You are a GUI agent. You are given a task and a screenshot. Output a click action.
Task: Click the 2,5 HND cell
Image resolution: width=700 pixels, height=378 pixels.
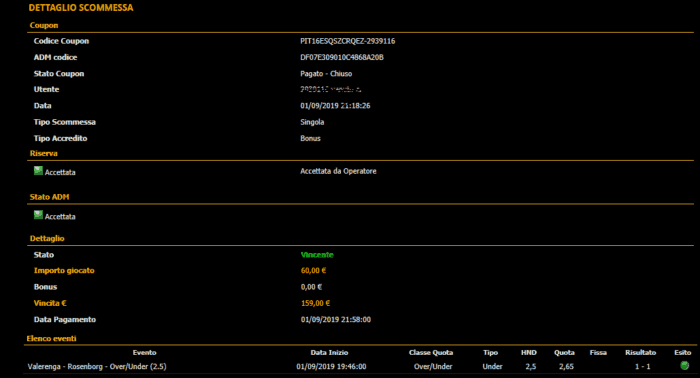530,366
